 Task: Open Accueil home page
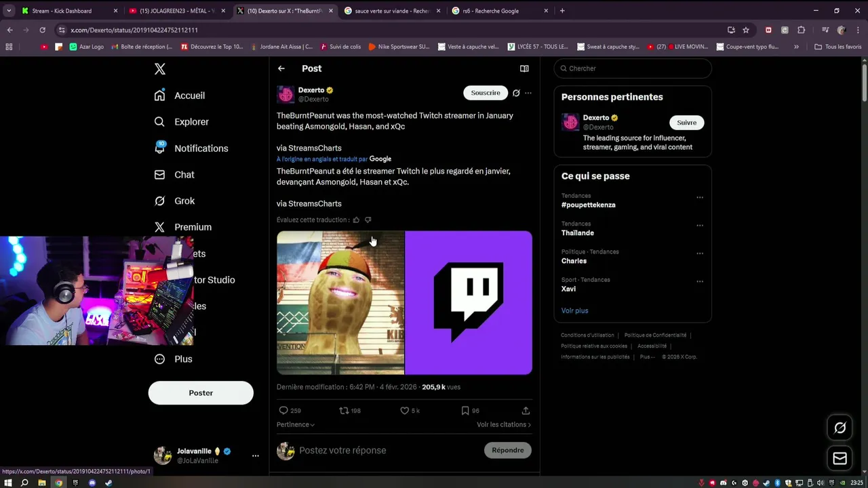coord(180,96)
